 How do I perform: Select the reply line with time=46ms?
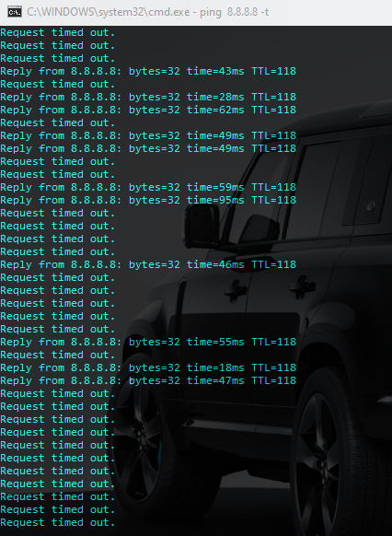pyautogui.click(x=148, y=264)
